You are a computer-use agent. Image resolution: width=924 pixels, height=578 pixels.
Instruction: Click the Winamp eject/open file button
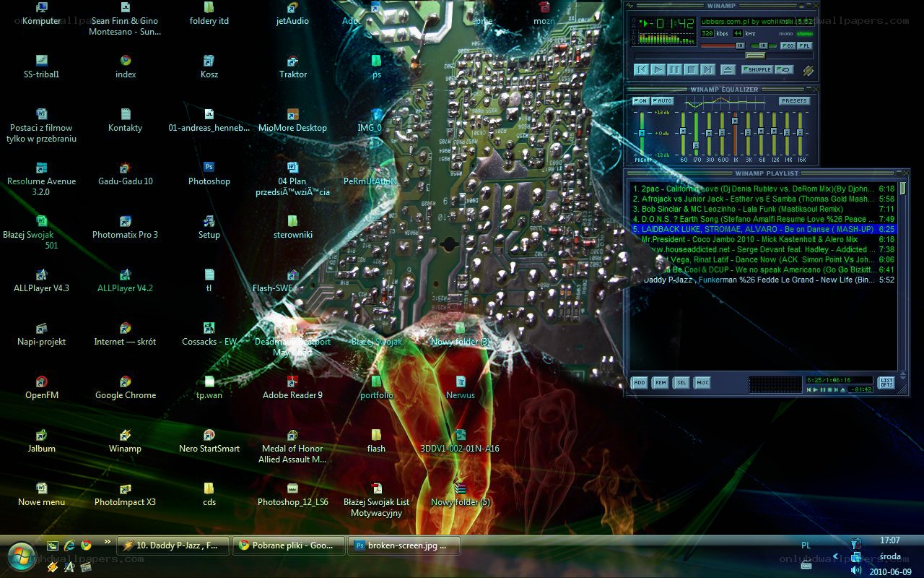click(x=728, y=70)
